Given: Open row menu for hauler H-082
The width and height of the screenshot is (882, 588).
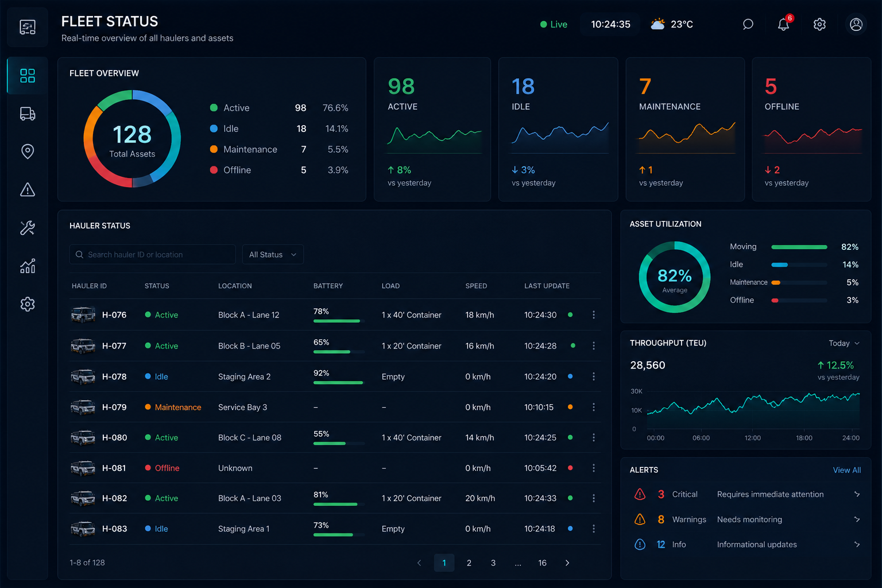Looking at the screenshot, I should pos(594,498).
